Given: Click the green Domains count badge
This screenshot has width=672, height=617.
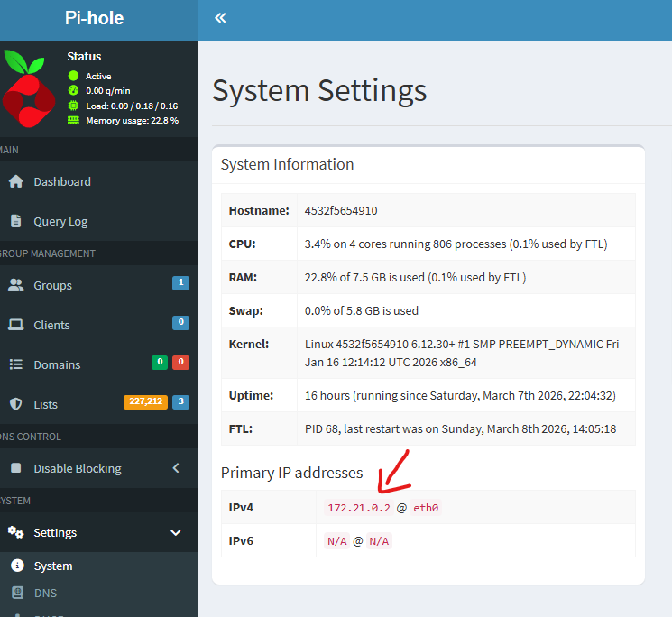Looking at the screenshot, I should point(160,363).
